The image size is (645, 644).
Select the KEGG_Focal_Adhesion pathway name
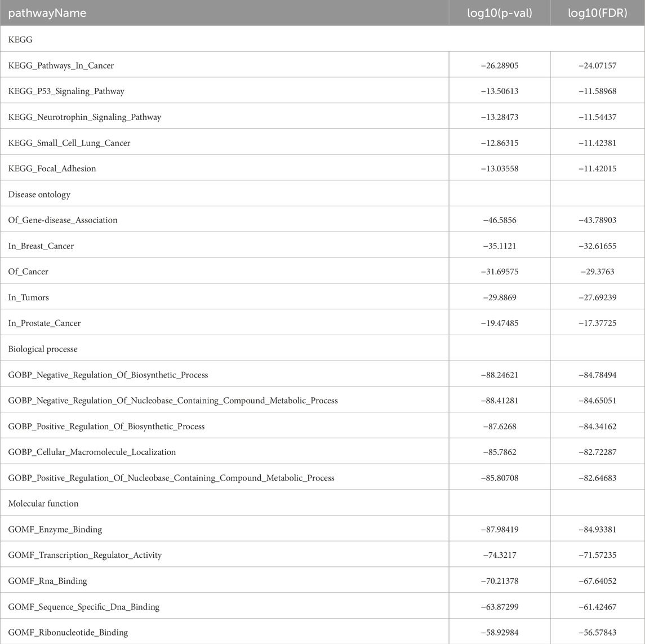click(x=52, y=168)
